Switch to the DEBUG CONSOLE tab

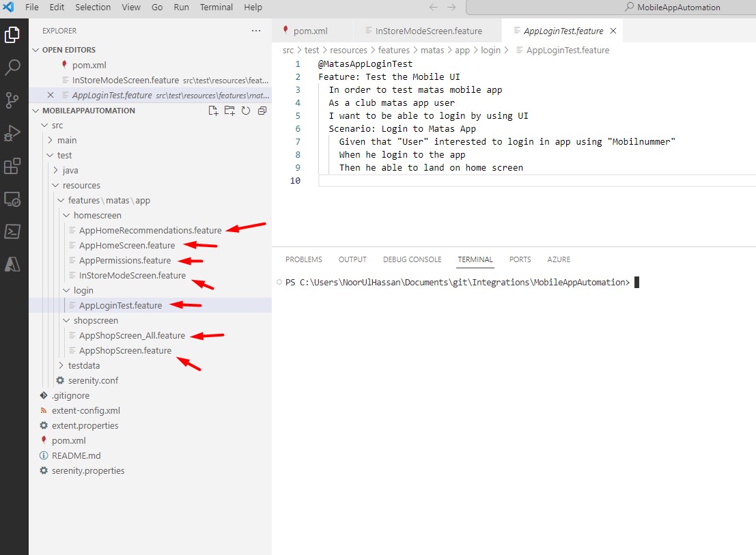point(412,259)
